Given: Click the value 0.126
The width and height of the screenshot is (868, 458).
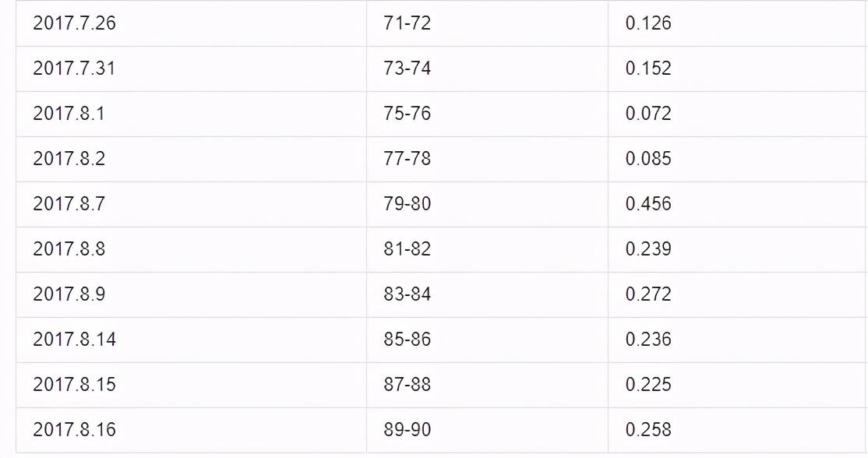Looking at the screenshot, I should (x=647, y=23).
